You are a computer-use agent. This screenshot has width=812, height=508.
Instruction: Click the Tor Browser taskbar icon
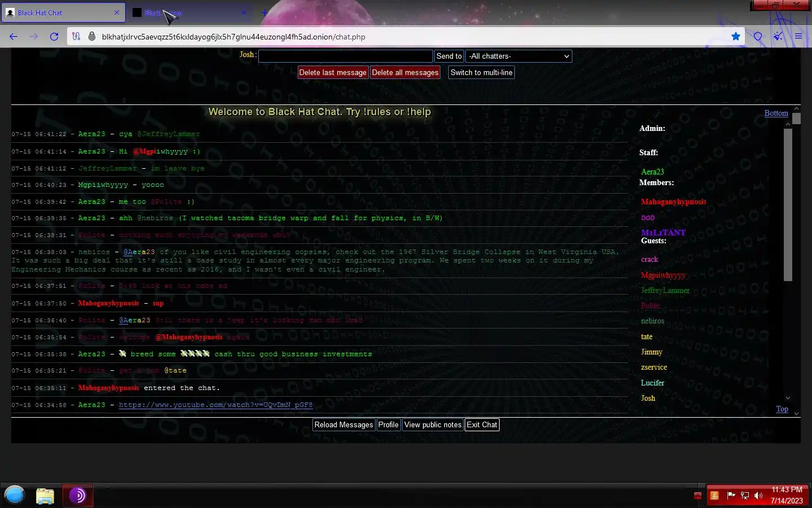click(77, 496)
